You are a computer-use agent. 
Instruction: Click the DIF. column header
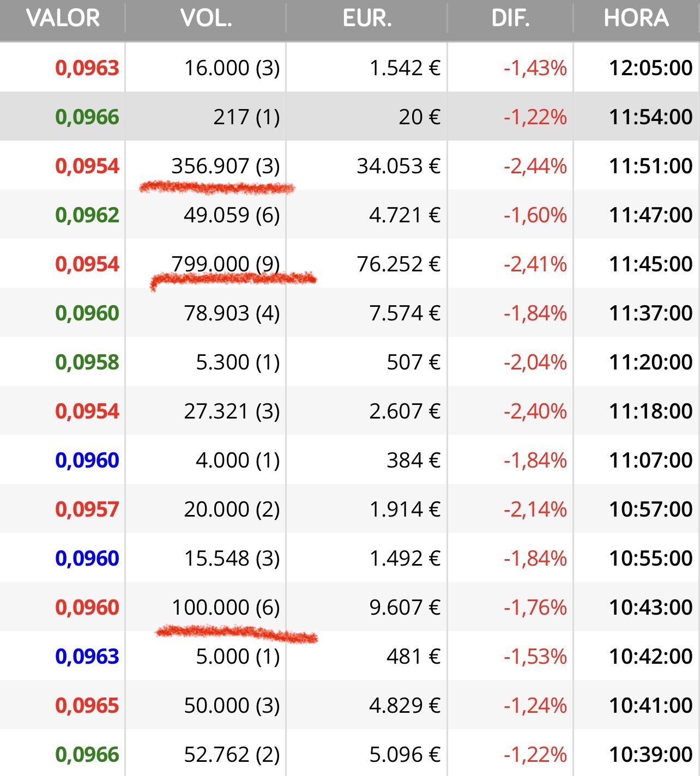(510, 19)
